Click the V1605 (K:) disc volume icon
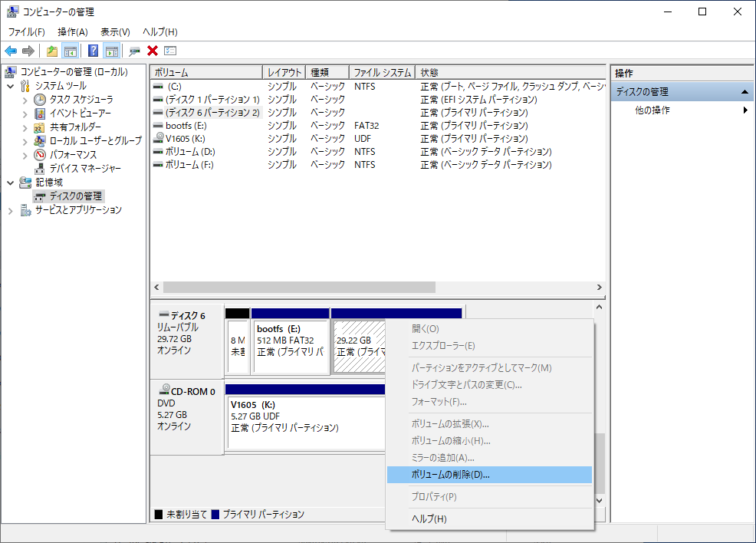Viewport: 756px width, 543px height. pyautogui.click(x=158, y=137)
